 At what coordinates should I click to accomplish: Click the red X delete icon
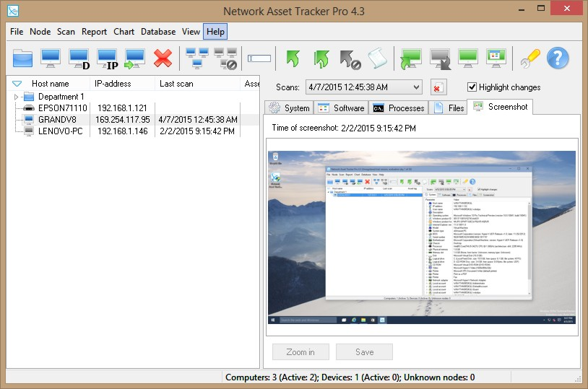click(x=163, y=58)
